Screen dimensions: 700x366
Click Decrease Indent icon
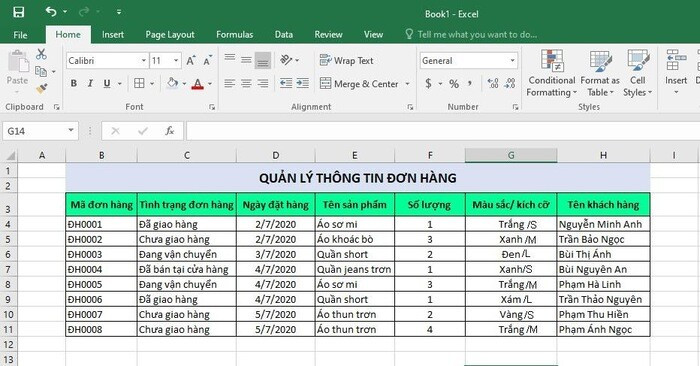click(x=286, y=83)
